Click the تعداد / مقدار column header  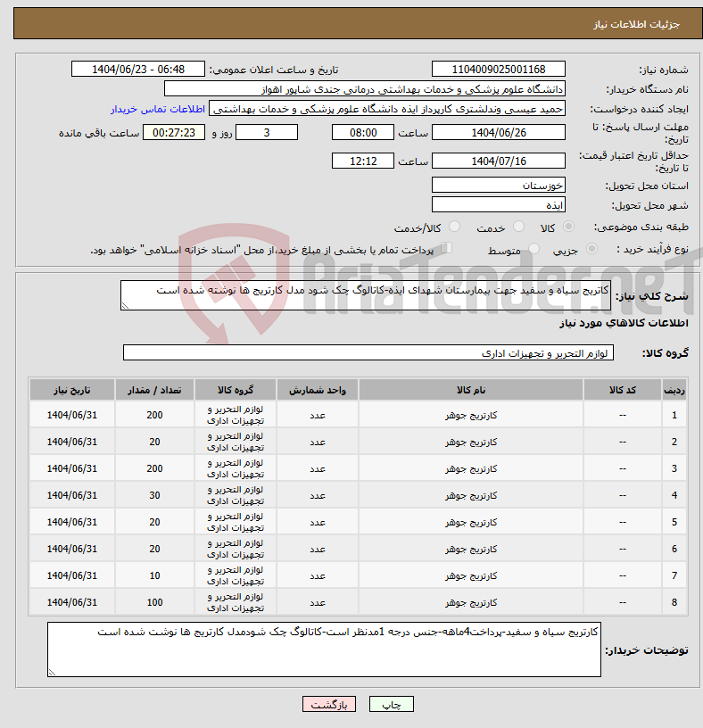point(154,390)
